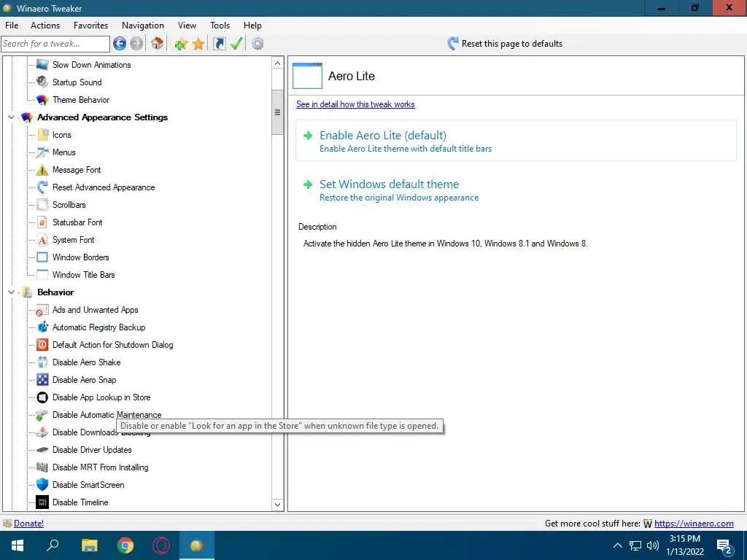Click the Disable SmartScreen shield icon
The image size is (747, 560).
[x=42, y=485]
